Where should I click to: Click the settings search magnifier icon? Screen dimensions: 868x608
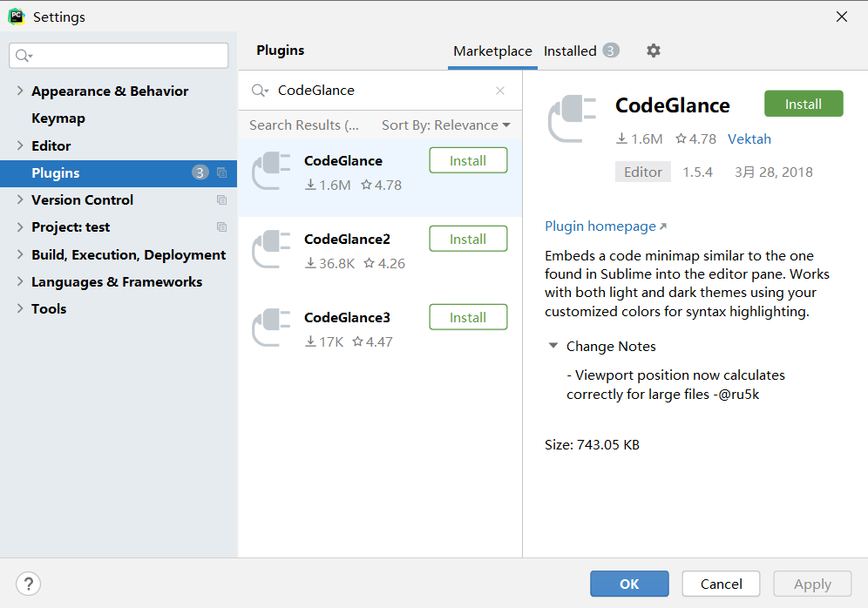coord(24,56)
